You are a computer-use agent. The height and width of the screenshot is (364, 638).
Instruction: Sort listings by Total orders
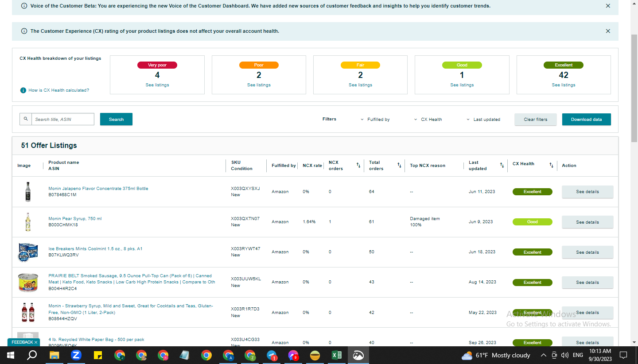pyautogui.click(x=399, y=165)
